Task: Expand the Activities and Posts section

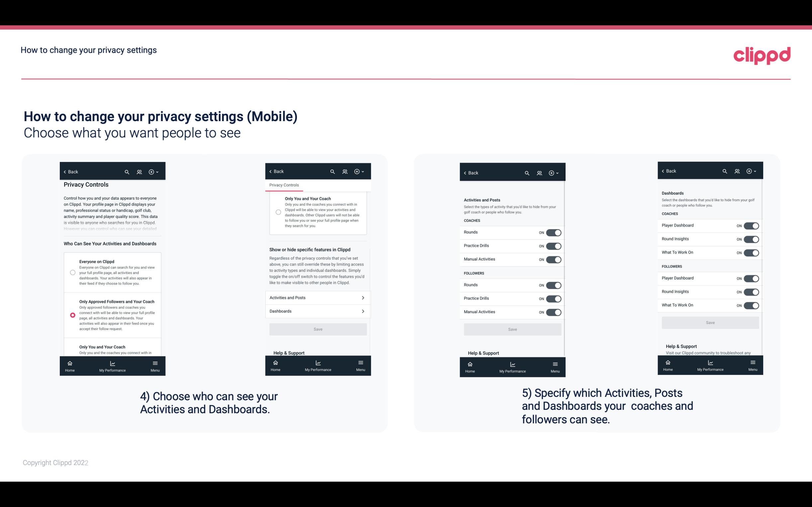Action: [317, 298]
